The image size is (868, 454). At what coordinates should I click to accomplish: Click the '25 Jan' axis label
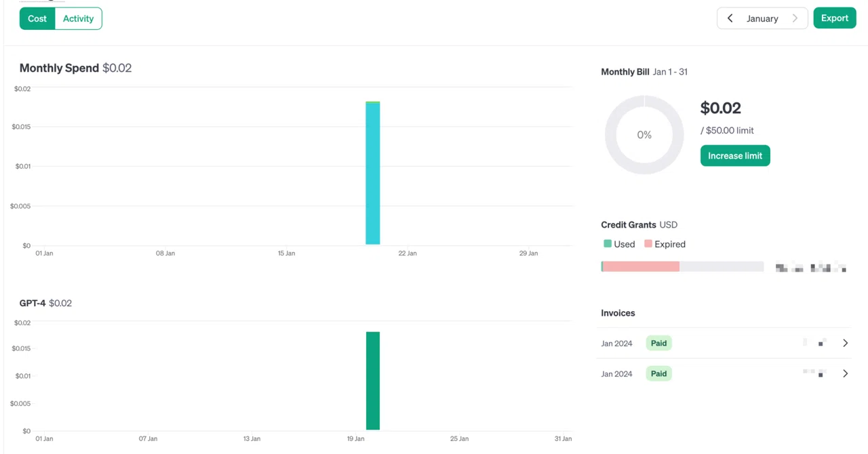459,439
